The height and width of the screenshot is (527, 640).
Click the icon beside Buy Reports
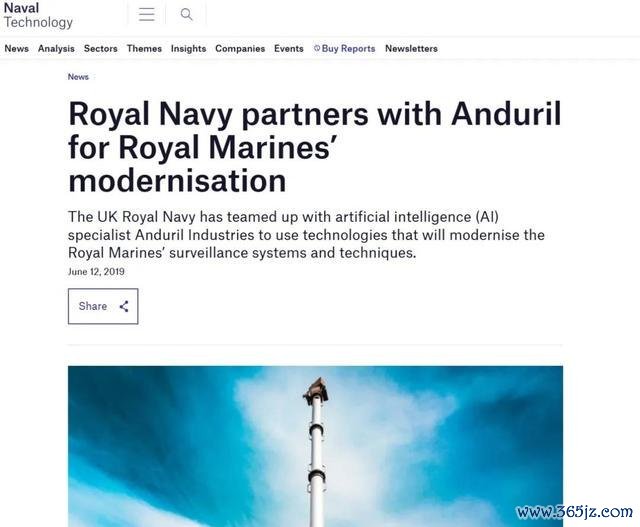coord(317,48)
